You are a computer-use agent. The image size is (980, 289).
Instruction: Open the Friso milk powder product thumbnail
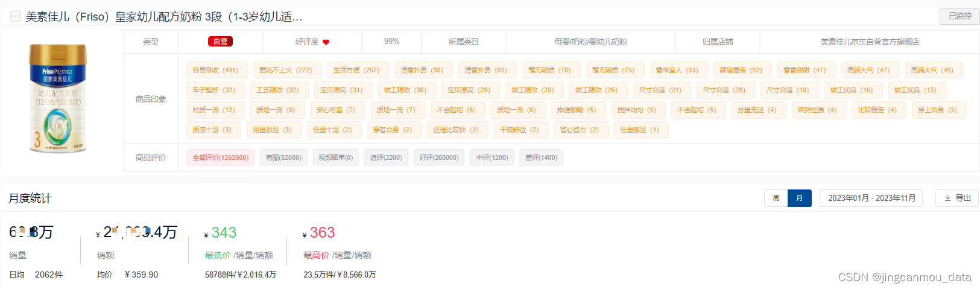tap(58, 98)
